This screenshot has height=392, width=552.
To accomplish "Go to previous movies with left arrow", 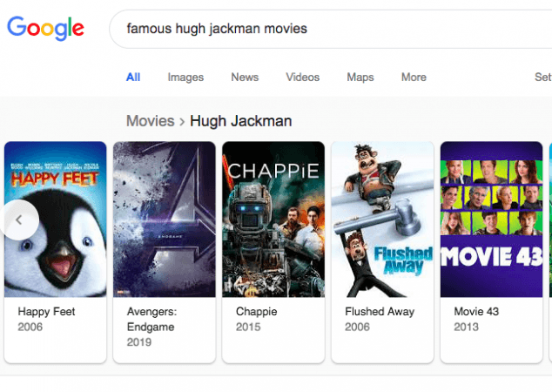I will (19, 220).
